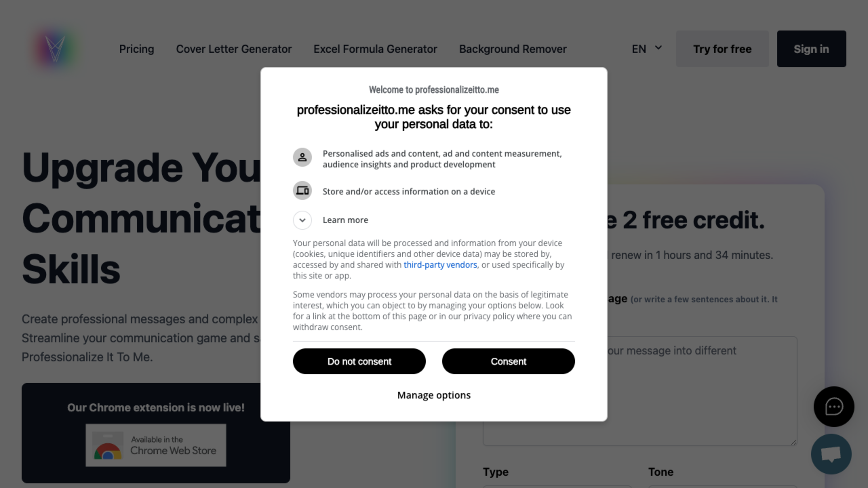This screenshot has width=868, height=488.
Task: Toggle consent for personalised ads
Action: coord(302,157)
